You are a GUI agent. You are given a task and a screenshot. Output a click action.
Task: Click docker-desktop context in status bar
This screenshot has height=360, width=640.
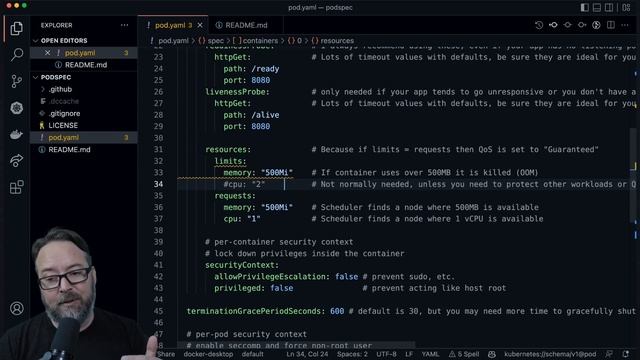coord(208,354)
